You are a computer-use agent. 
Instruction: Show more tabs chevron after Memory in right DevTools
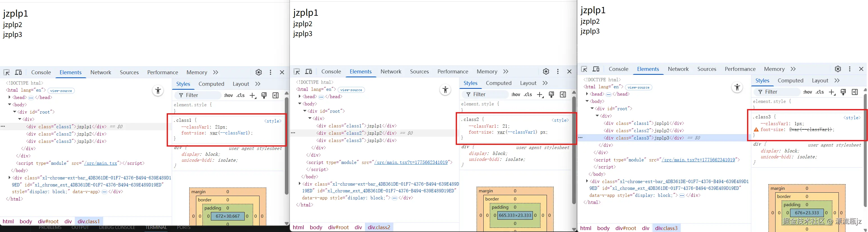793,69
